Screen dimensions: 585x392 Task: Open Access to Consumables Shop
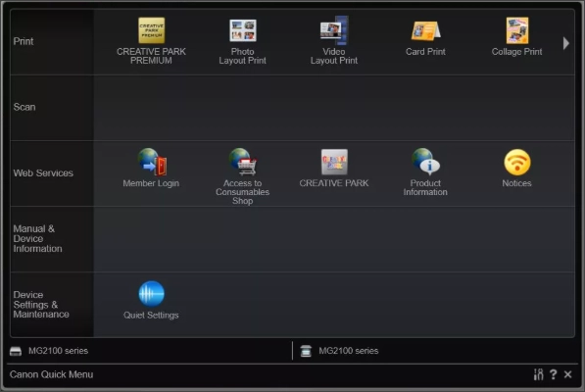pyautogui.click(x=242, y=163)
